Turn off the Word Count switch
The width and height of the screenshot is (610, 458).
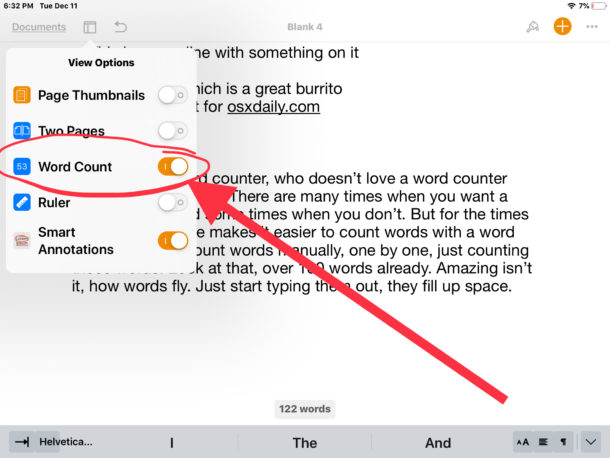(173, 167)
